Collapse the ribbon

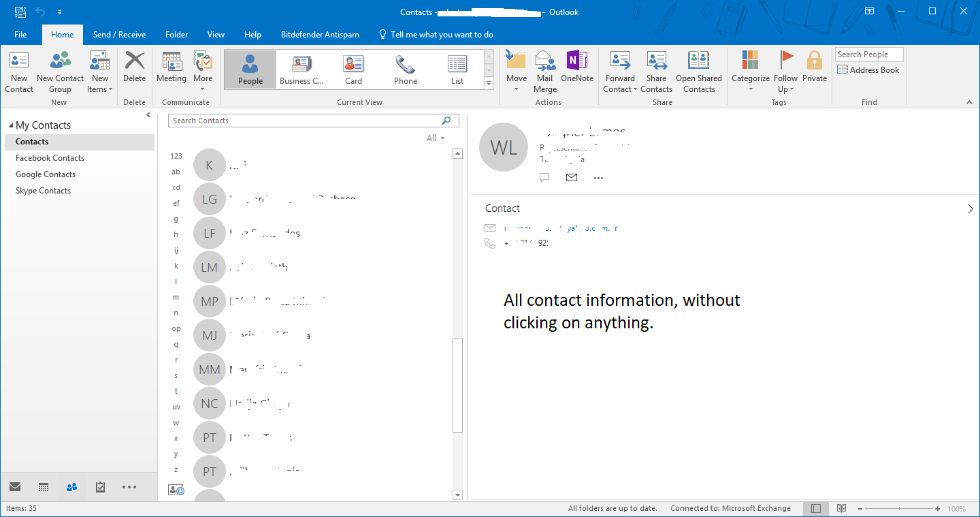point(969,102)
